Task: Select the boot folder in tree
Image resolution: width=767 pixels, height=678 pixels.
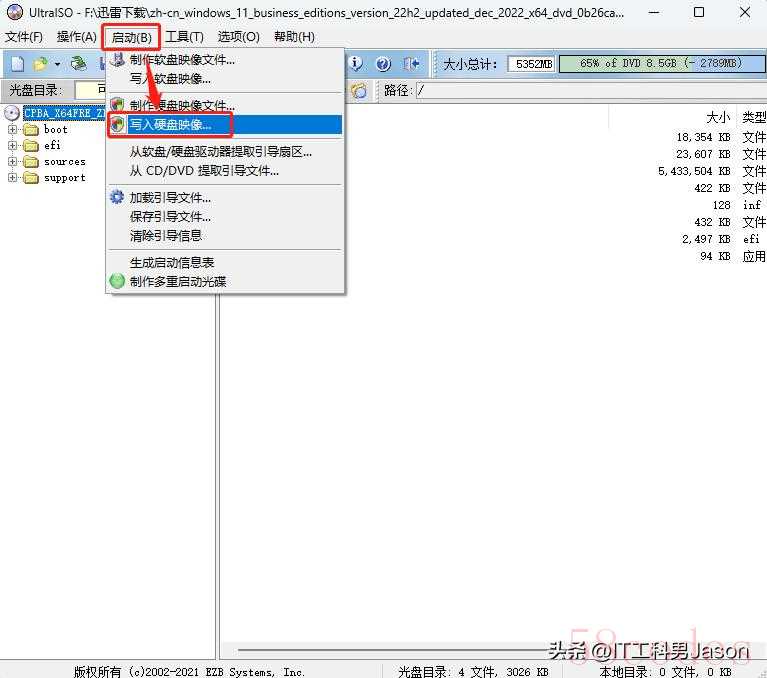Action: [55, 130]
